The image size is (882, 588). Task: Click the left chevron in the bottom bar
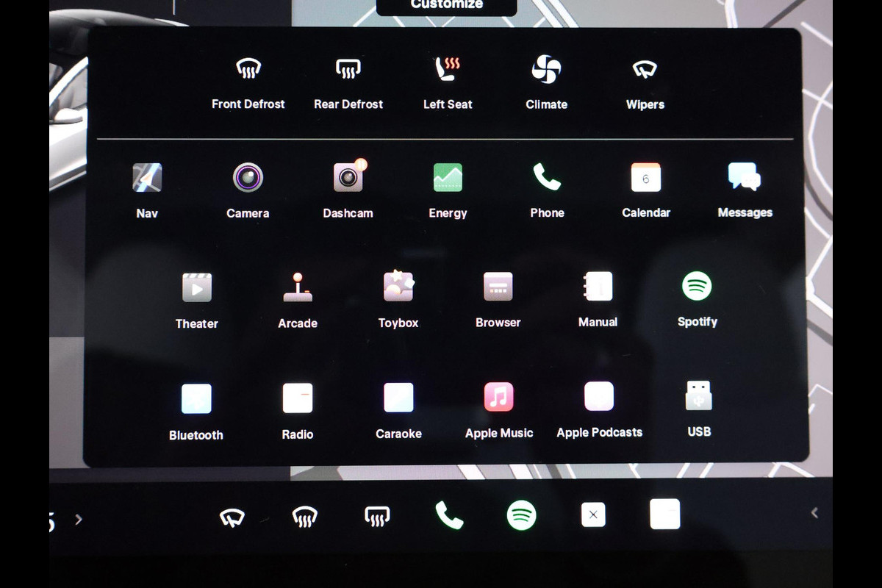(x=814, y=513)
